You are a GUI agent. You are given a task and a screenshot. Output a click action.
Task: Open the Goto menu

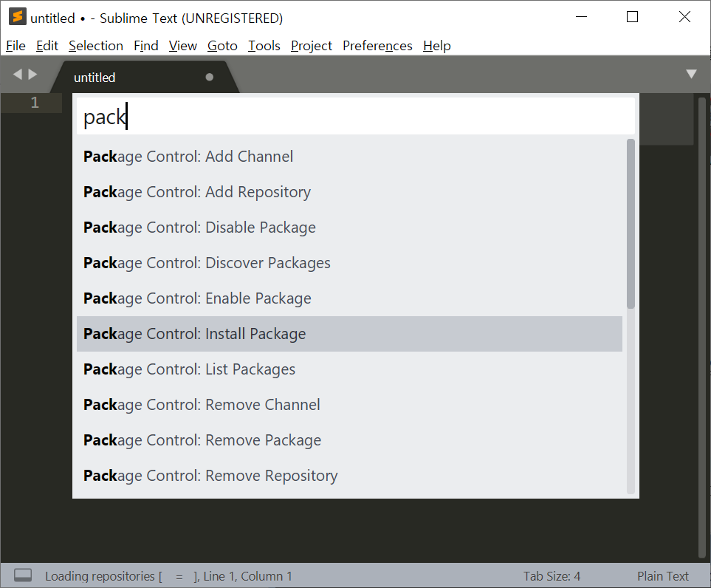(x=222, y=46)
